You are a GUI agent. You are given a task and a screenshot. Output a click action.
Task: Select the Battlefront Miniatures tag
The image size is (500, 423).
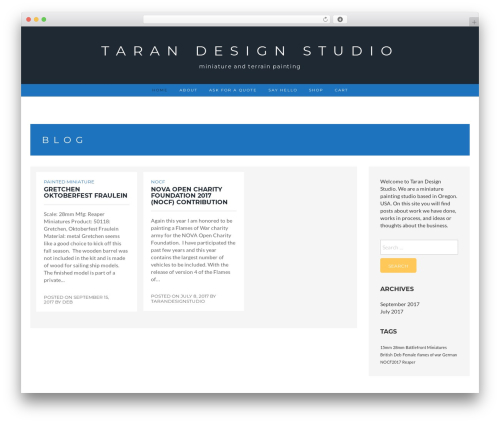[426, 347]
